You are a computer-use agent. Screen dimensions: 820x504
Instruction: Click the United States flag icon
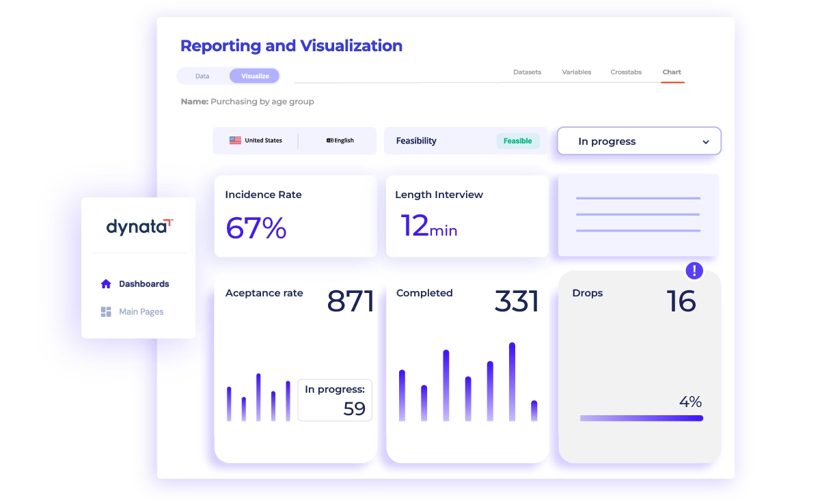[235, 141]
